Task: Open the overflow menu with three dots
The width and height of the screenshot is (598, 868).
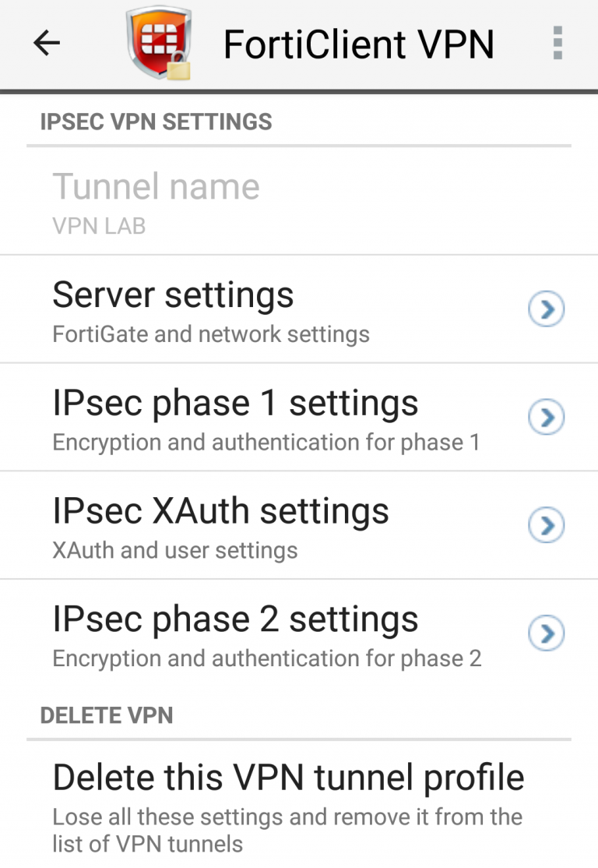Action: (x=558, y=44)
